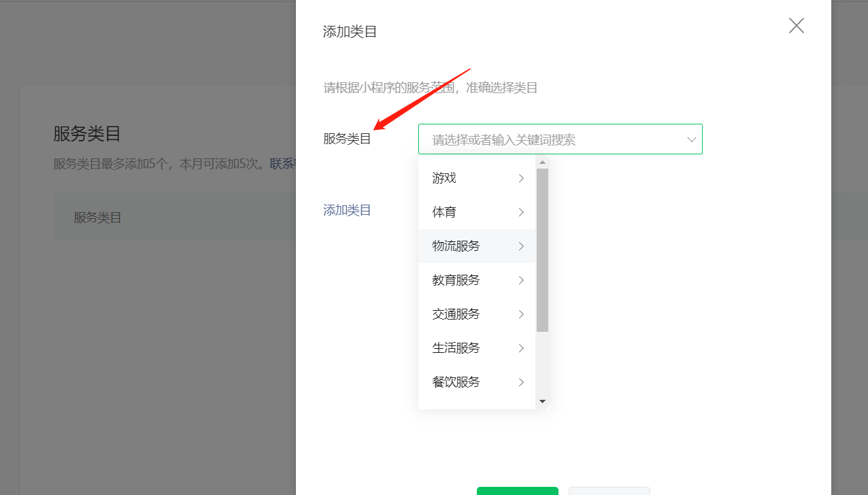
Task: Focus the category keyword search field
Action: 560,139
